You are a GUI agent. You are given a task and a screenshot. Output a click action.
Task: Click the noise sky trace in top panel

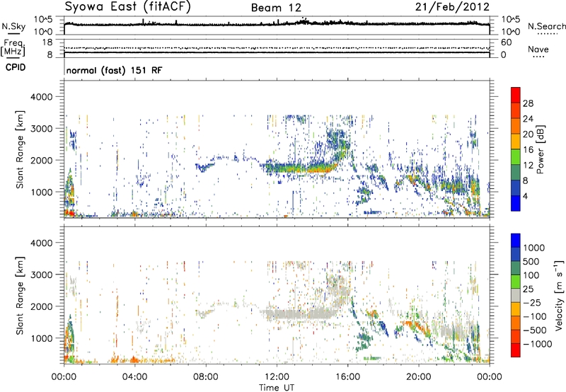[x=277, y=24]
